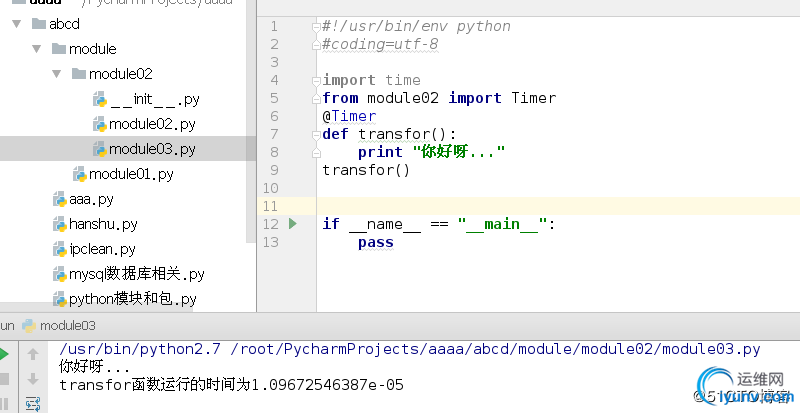Click console output '你好呀...'
This screenshot has height=413, width=800.
click(94, 367)
